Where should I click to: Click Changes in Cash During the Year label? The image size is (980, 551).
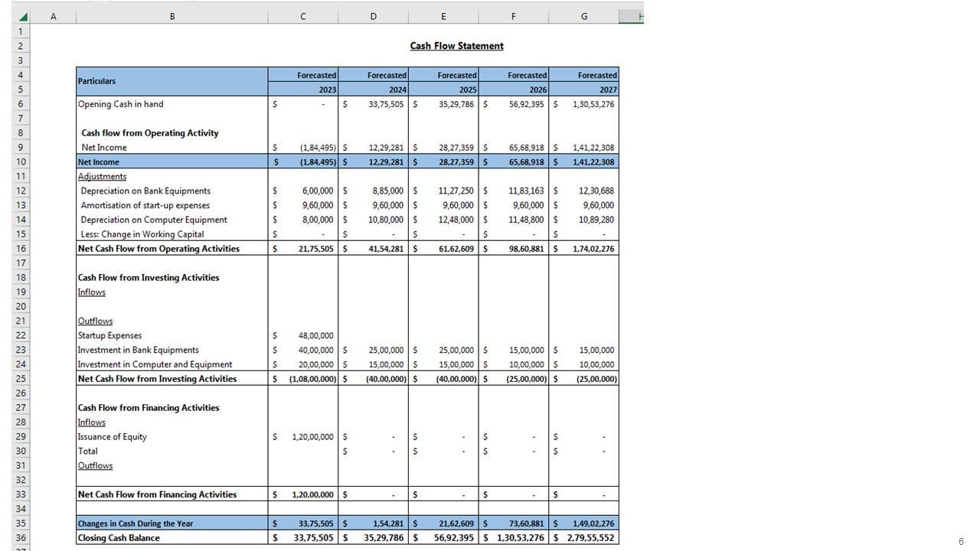click(136, 524)
